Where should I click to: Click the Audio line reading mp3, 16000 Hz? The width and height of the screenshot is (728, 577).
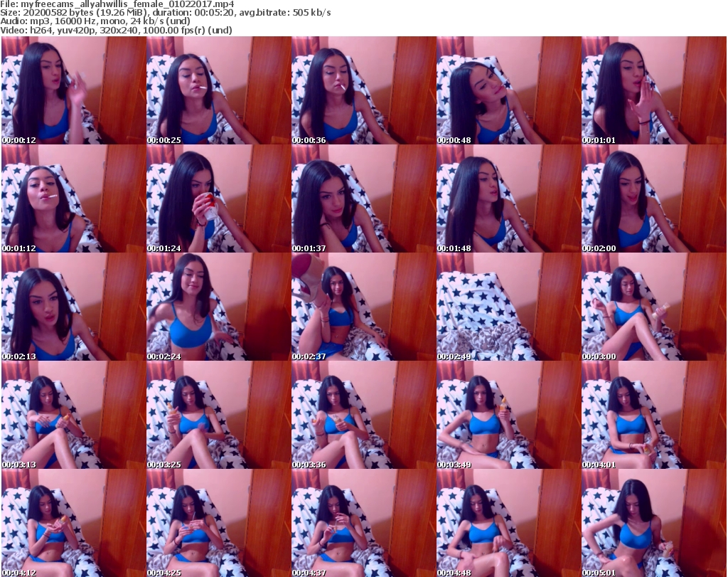95,21
